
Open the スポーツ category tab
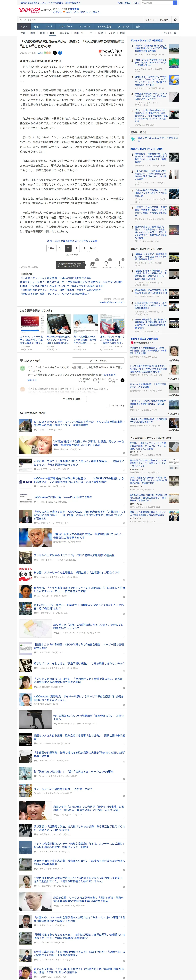(78, 33)
